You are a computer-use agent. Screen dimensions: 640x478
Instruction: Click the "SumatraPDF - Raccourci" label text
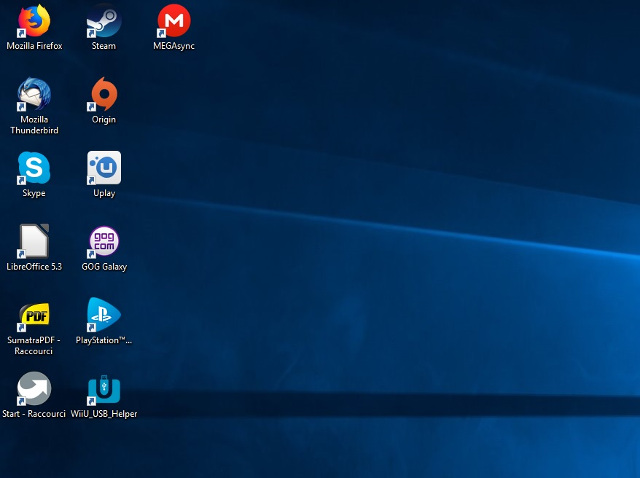pyautogui.click(x=34, y=345)
